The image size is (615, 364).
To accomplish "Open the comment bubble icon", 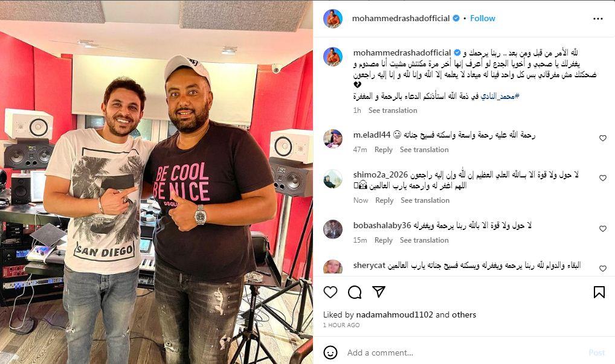I will tap(355, 292).
